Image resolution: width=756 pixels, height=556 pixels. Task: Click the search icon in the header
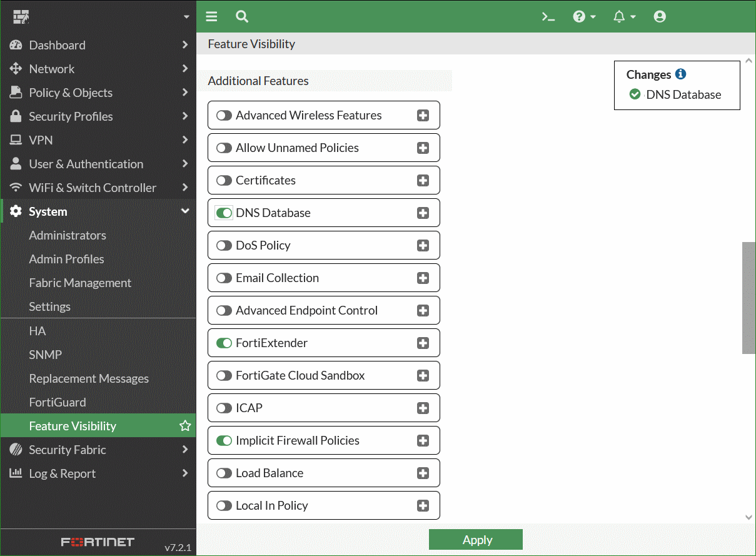[x=241, y=17]
